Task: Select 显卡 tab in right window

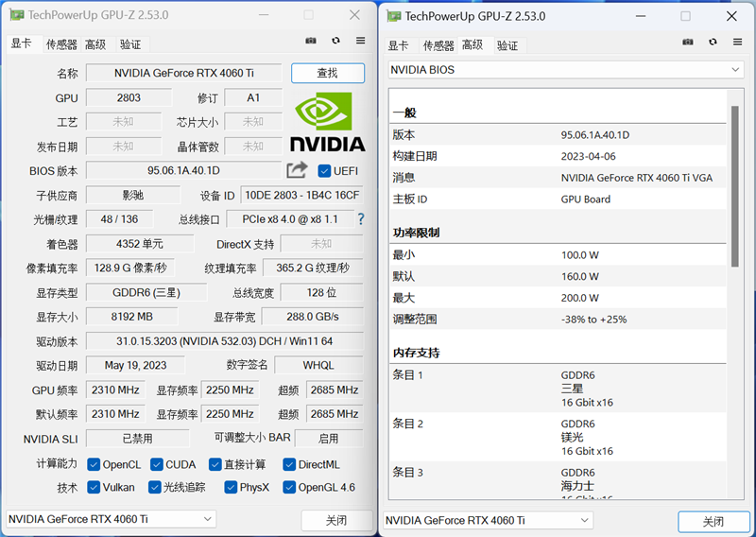Action: click(399, 45)
